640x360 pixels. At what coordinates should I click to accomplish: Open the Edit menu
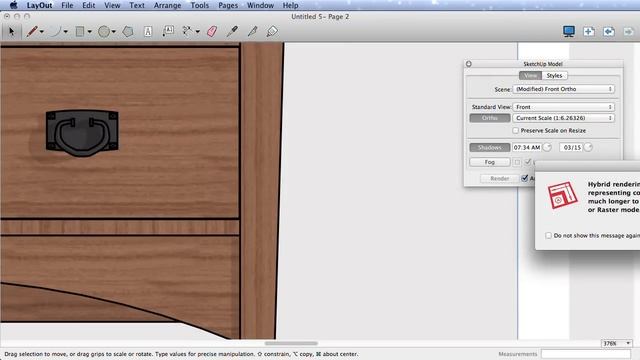click(x=89, y=5)
